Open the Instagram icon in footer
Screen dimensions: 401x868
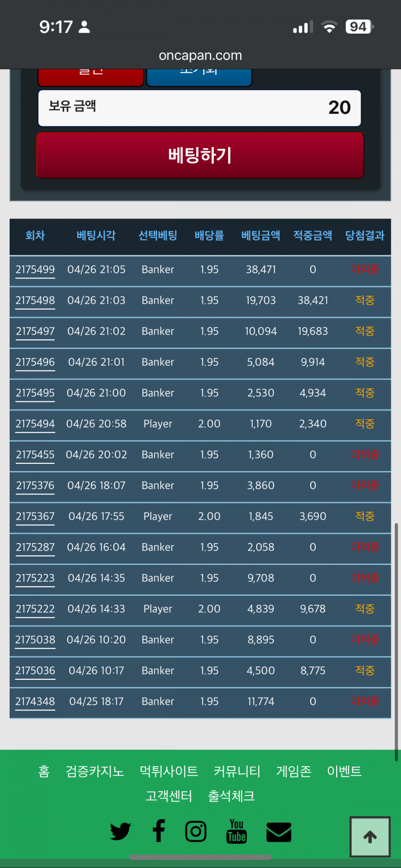[196, 832]
